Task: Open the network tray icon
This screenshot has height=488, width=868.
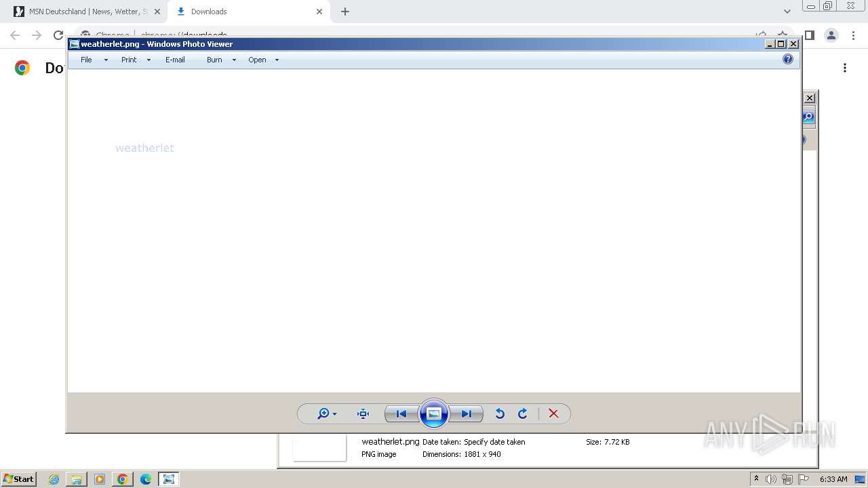Action: point(787,479)
